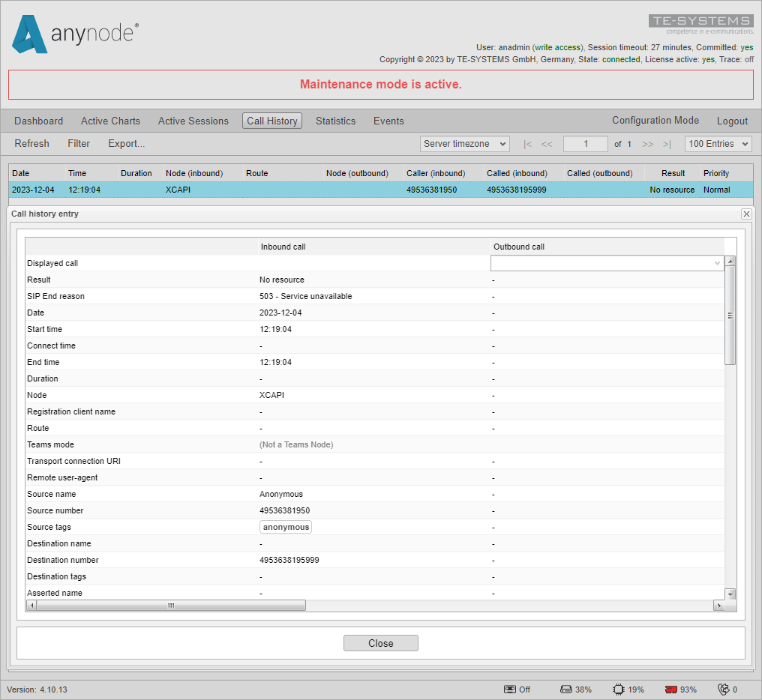Jump to the first page of call history
This screenshot has width=762, height=700.
click(527, 144)
